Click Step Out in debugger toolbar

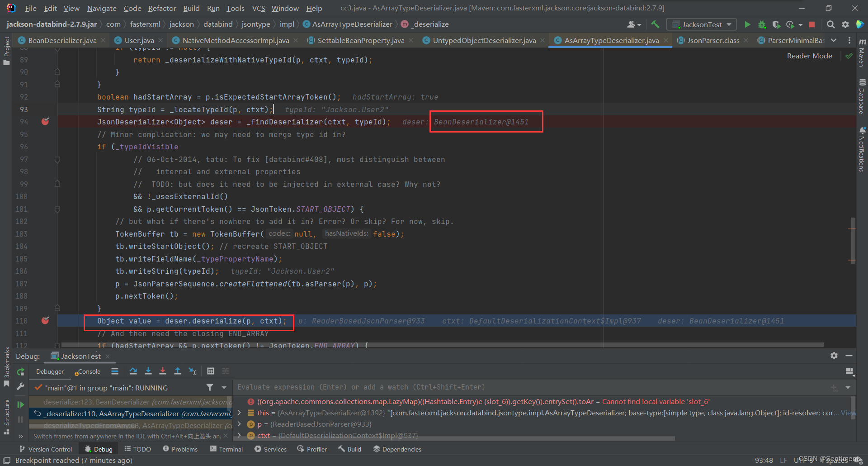click(178, 371)
